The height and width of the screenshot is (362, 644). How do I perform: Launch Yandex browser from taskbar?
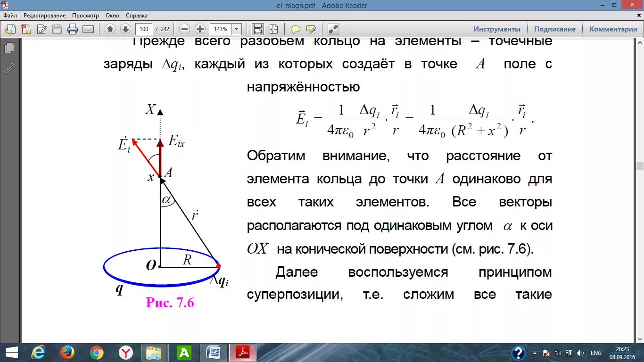click(126, 353)
